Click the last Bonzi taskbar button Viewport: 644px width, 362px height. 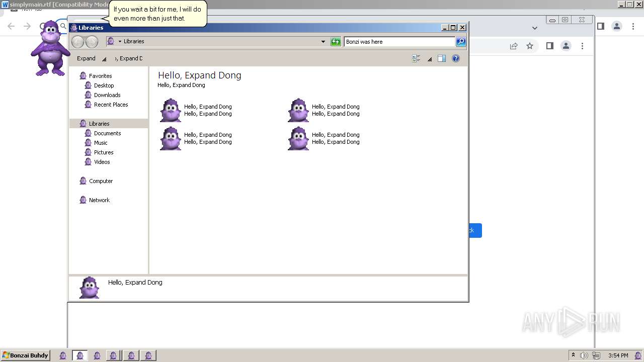pyautogui.click(x=148, y=355)
